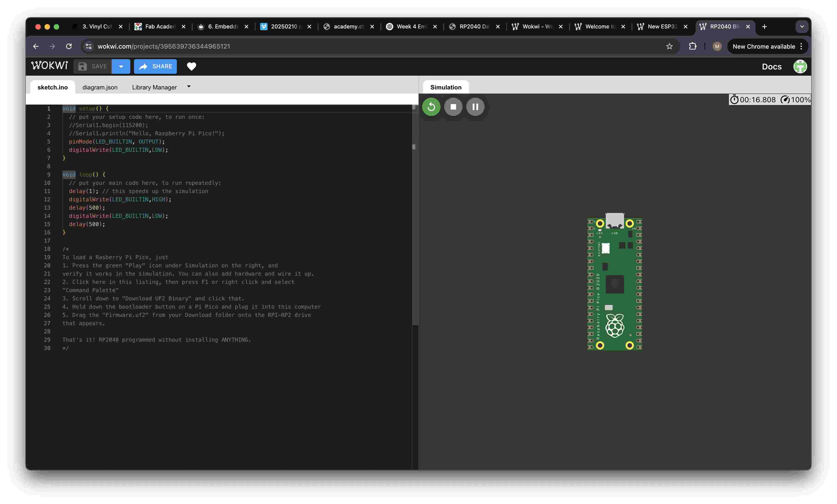837x504 pixels.
Task: Stop the running simulation
Action: [x=453, y=107]
